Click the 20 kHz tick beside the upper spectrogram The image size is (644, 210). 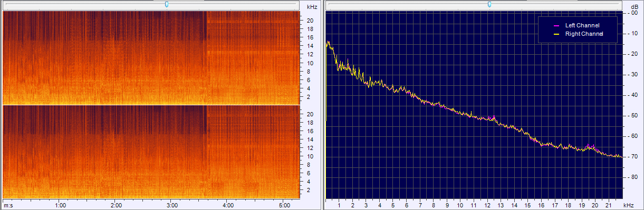pos(310,21)
